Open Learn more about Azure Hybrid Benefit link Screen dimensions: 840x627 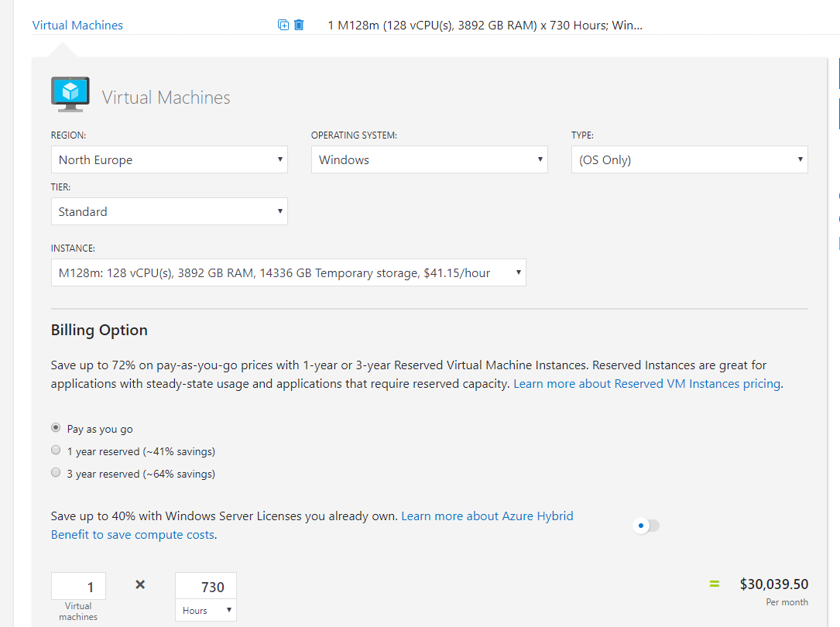click(x=487, y=516)
